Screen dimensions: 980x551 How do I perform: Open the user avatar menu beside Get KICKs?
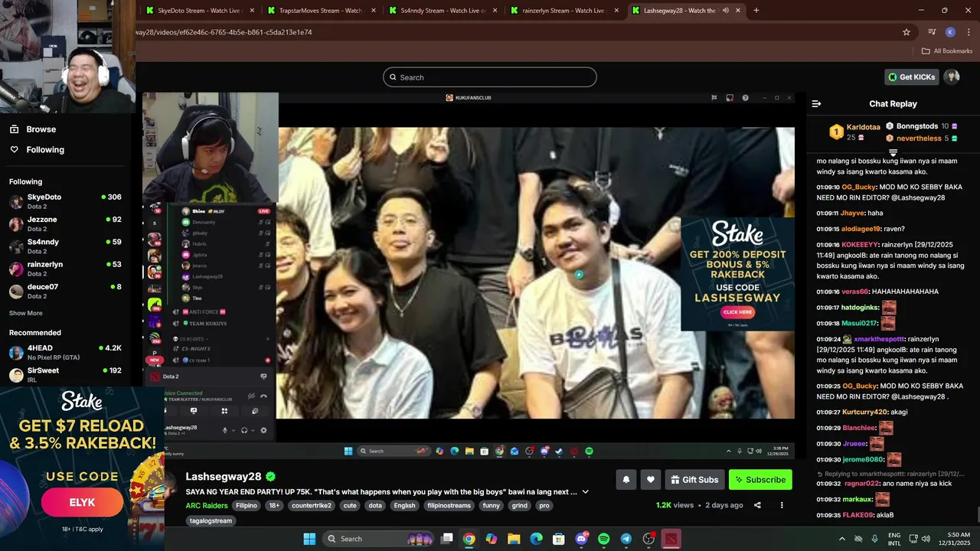coord(952,77)
